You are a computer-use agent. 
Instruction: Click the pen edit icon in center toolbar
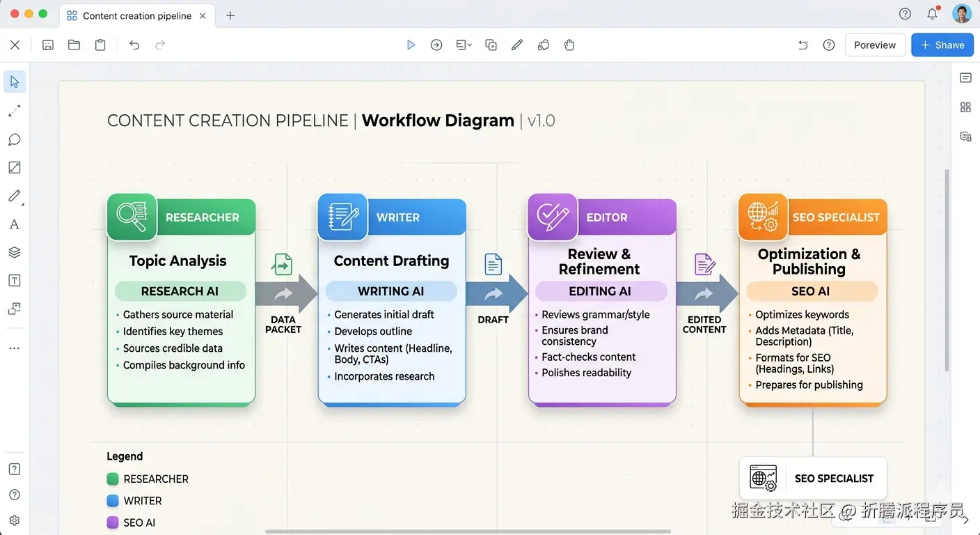point(517,45)
